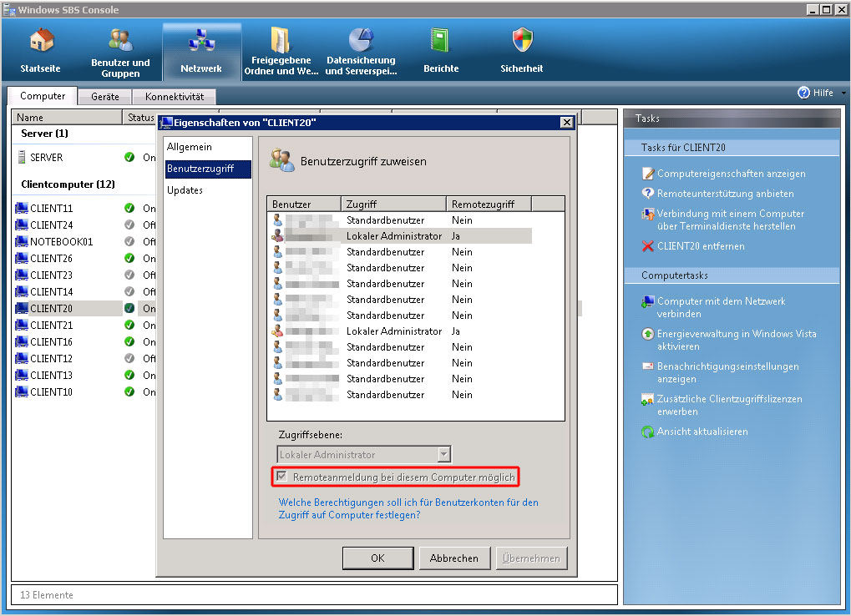
Task: Sort by the Remotezugriff column header
Action: pyautogui.click(x=489, y=204)
